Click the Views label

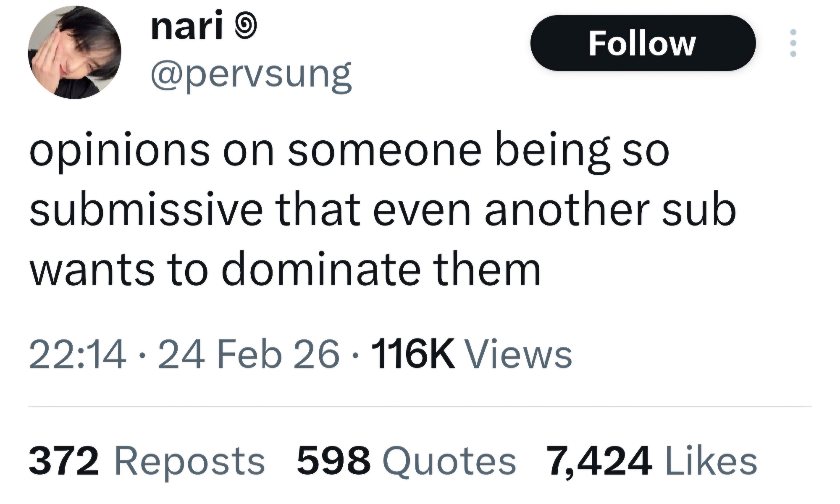519,355
